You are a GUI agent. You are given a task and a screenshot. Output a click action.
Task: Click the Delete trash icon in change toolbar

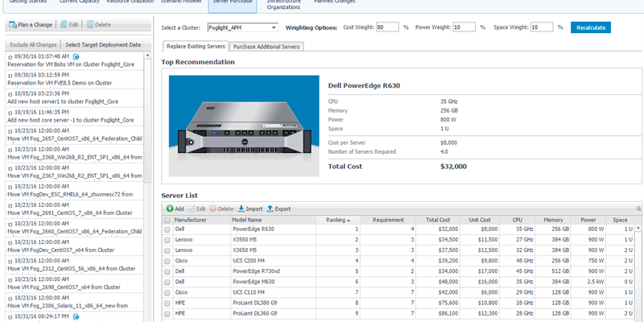coord(90,25)
